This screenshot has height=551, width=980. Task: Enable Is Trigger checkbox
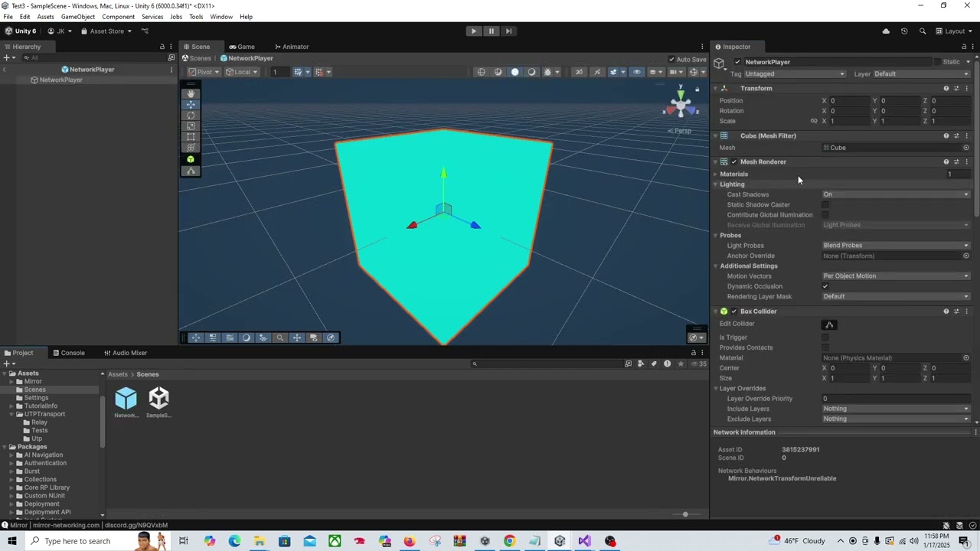(825, 337)
